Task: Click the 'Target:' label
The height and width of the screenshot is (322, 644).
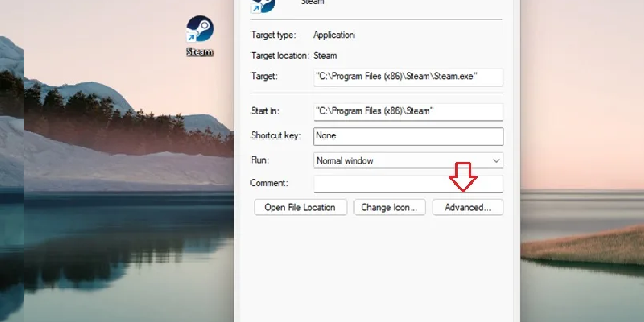Action: [264, 76]
